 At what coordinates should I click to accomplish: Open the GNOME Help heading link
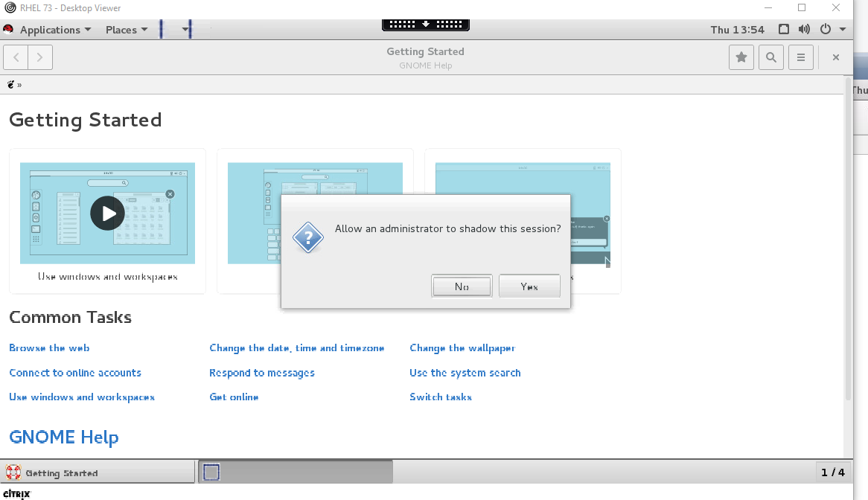64,437
